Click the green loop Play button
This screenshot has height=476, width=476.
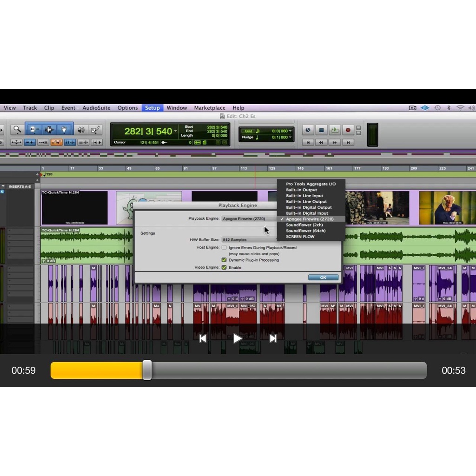335,130
